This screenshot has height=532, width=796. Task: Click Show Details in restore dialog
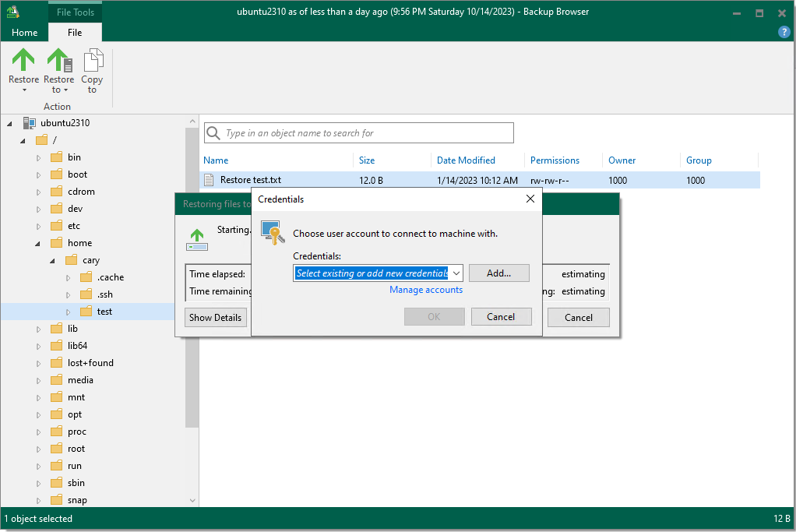216,317
